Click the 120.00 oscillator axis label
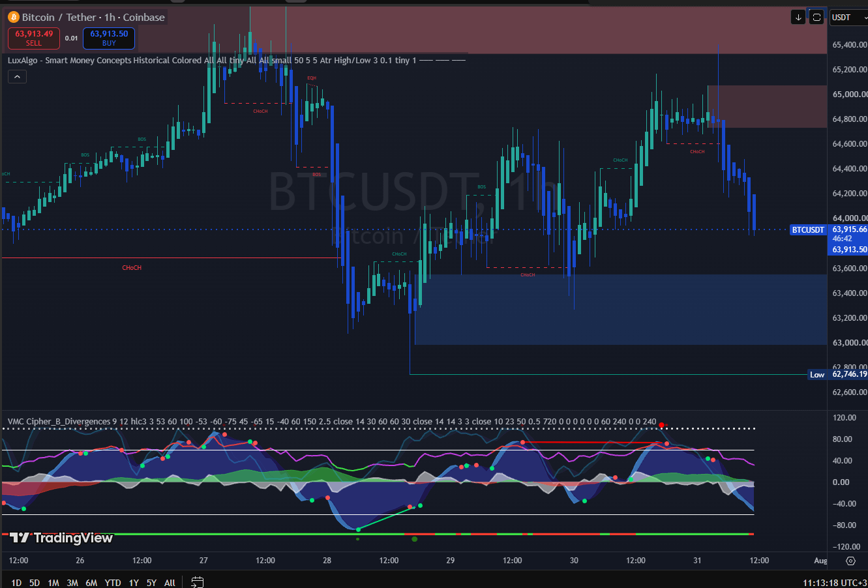 click(x=845, y=418)
